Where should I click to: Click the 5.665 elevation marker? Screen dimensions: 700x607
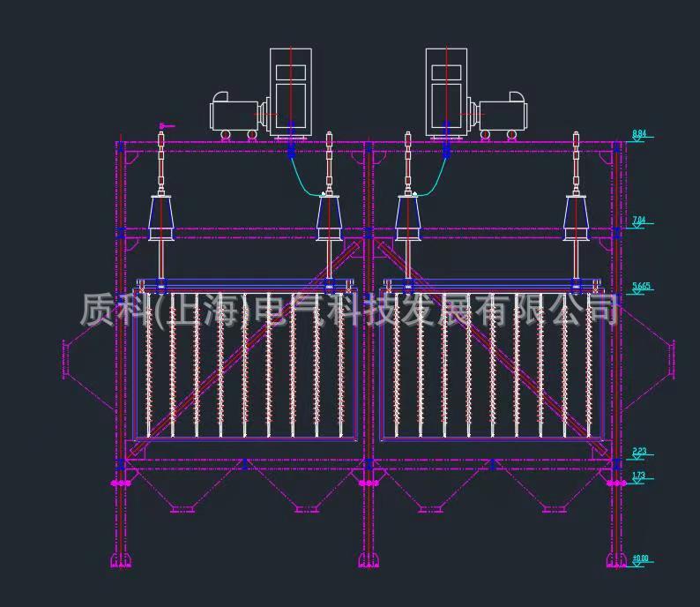(641, 287)
